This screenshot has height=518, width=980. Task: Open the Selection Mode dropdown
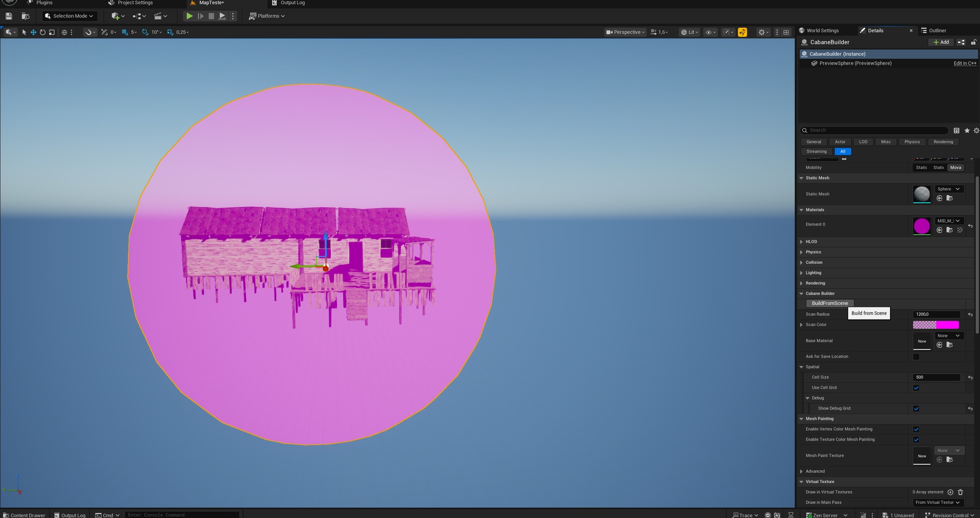coord(69,16)
